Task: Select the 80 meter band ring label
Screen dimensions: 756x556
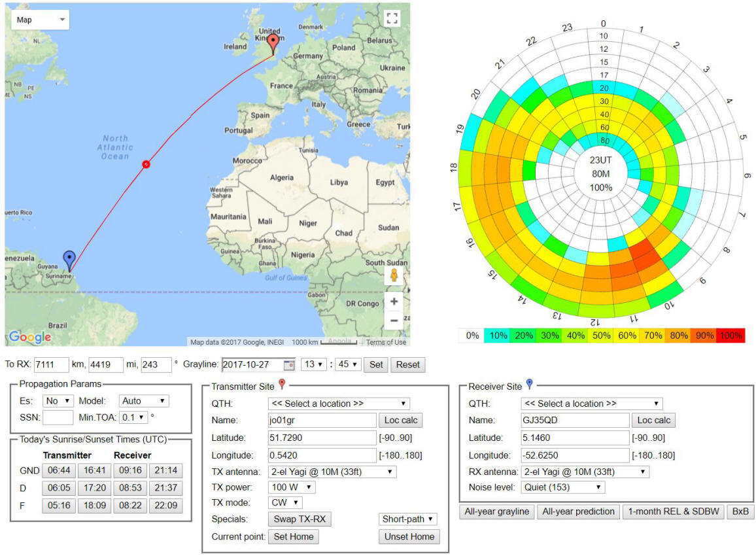Action: [x=605, y=141]
